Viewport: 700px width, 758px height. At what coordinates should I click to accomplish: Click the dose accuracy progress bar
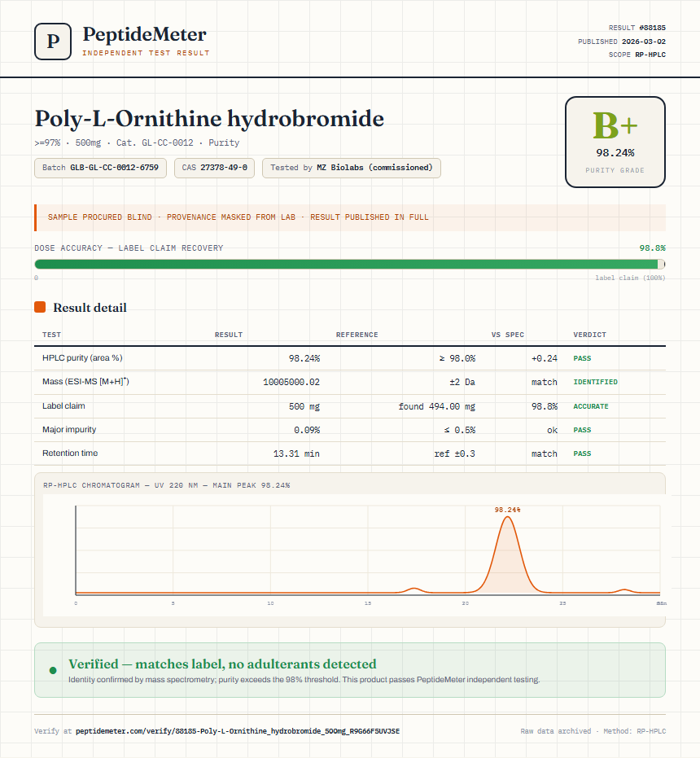point(349,264)
